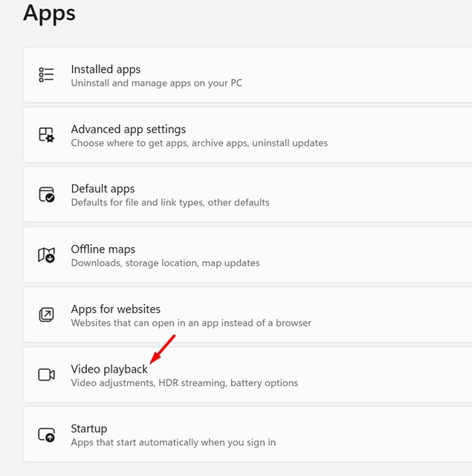Image resolution: width=472 pixels, height=476 pixels.
Task: Click "Uninstall and manage apps on your PC"
Action: (157, 83)
